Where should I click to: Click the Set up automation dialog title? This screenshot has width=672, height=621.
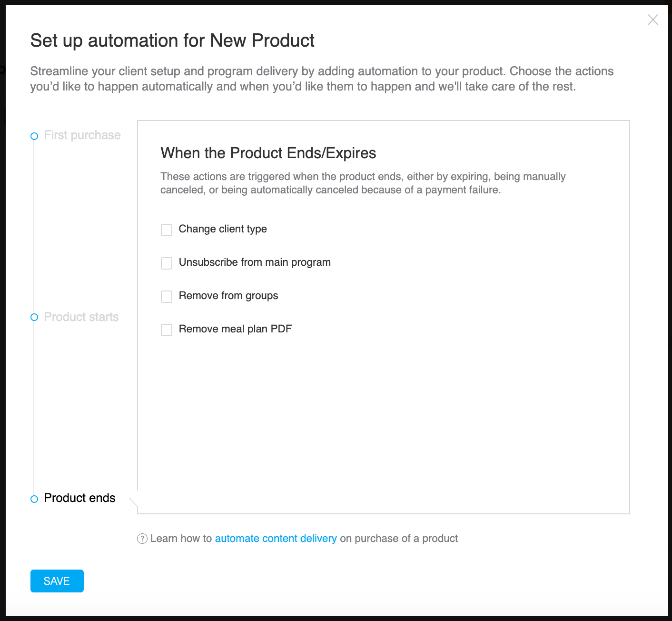[x=172, y=40]
